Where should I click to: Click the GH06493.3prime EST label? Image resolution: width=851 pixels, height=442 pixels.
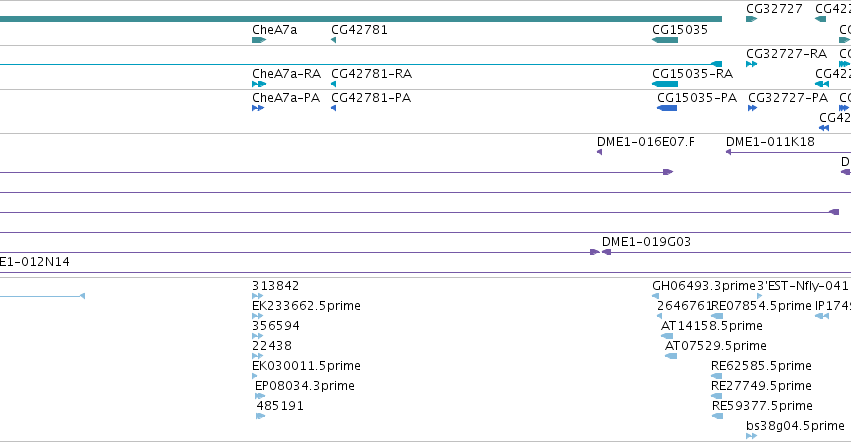(x=704, y=286)
